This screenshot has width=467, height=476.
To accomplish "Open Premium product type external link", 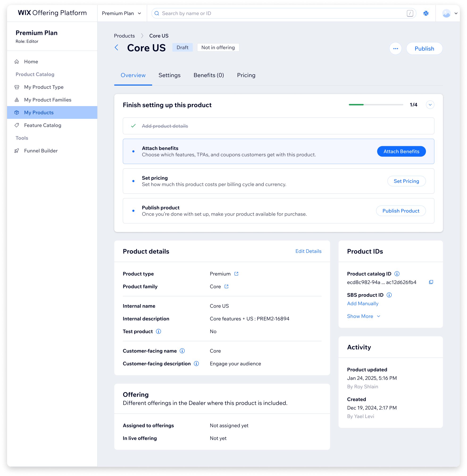I will tap(236, 274).
